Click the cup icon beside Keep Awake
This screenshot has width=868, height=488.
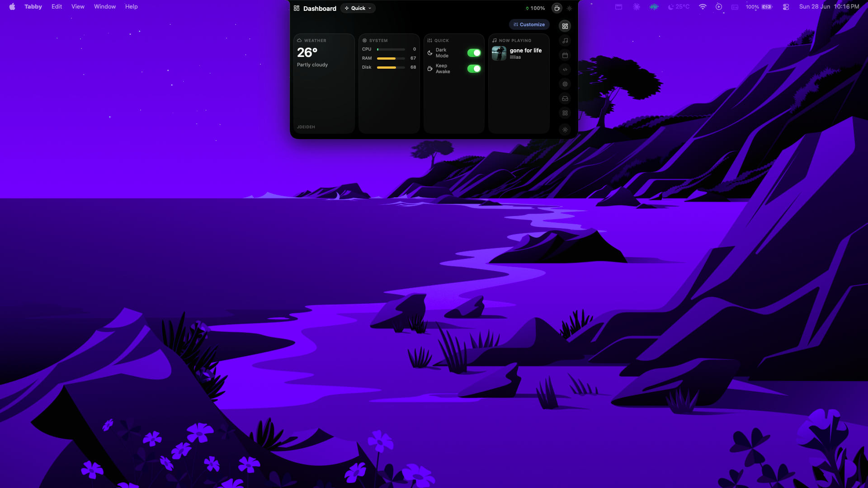point(430,69)
